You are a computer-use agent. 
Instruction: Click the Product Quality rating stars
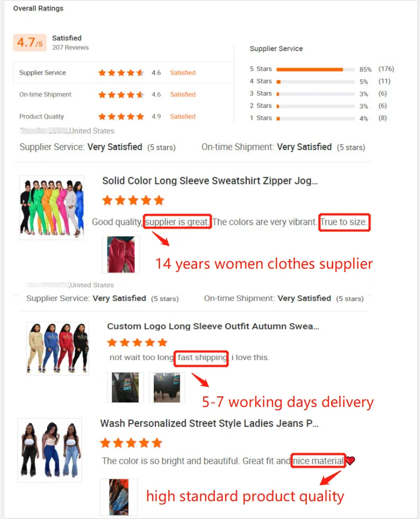pos(121,117)
